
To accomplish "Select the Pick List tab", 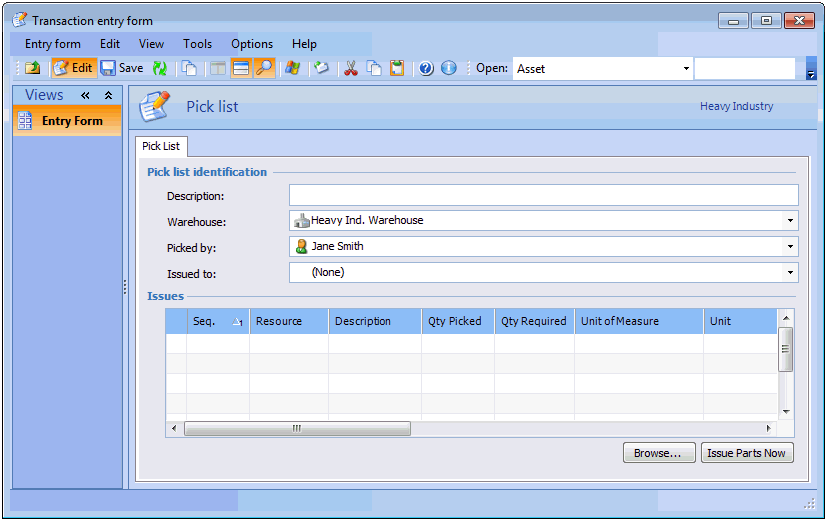I will pos(160,146).
